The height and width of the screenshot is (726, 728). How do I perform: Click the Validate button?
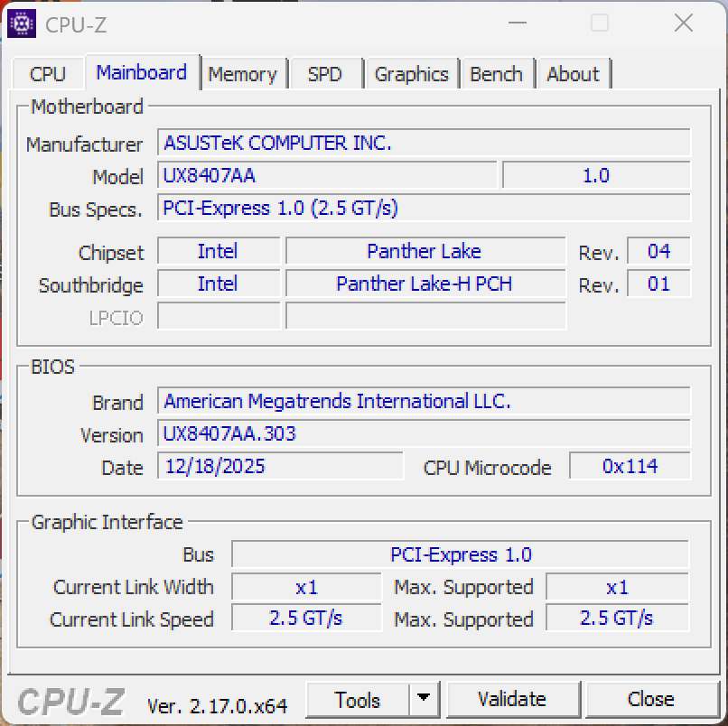click(512, 700)
